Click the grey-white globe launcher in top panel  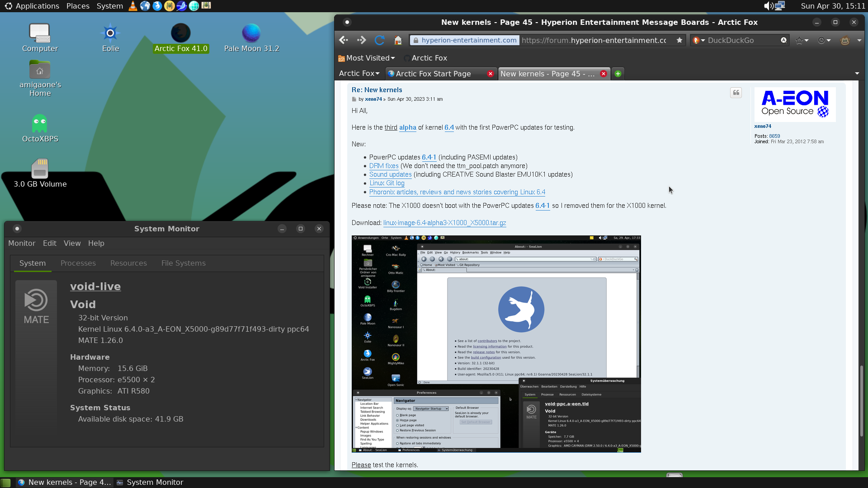145,6
